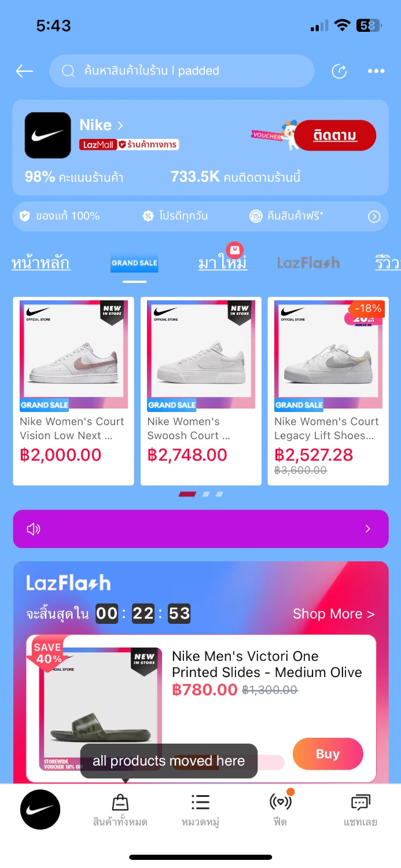Tap the Nike store logo in bottom bar
Screen dimensions: 401x868
tap(41, 810)
